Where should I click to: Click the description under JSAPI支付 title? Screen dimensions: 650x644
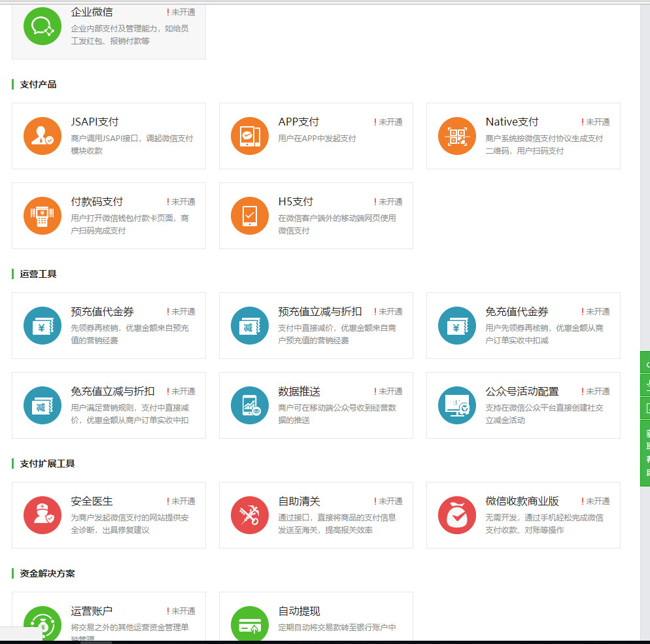click(132, 144)
